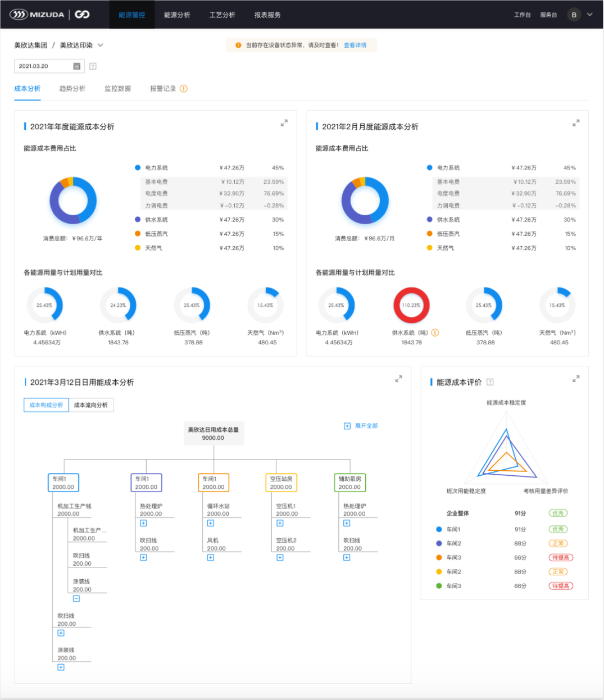Viewport: 604px width, 700px height.
Task: Click 展开全部 to expand the whole tree
Action: (361, 426)
